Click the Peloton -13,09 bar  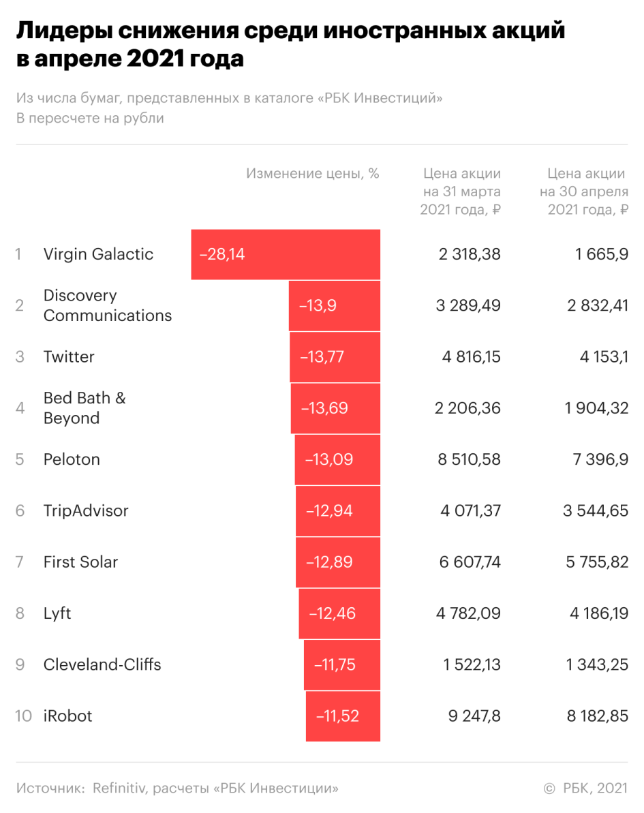coord(337,459)
